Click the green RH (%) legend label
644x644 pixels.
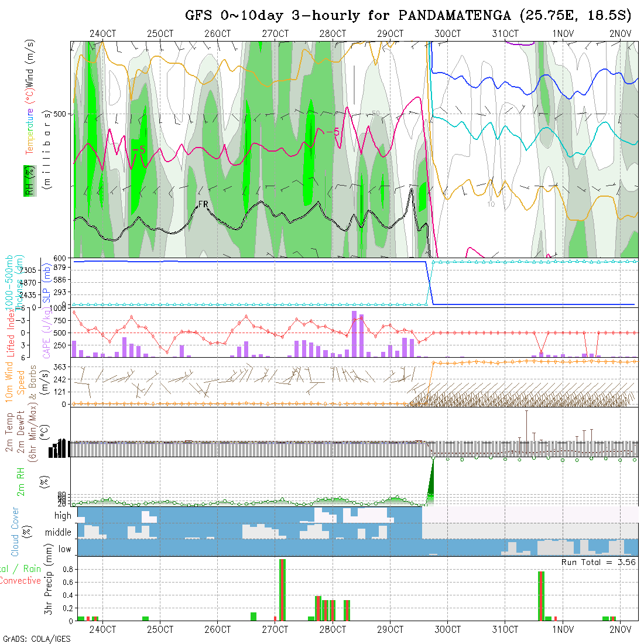(x=28, y=180)
